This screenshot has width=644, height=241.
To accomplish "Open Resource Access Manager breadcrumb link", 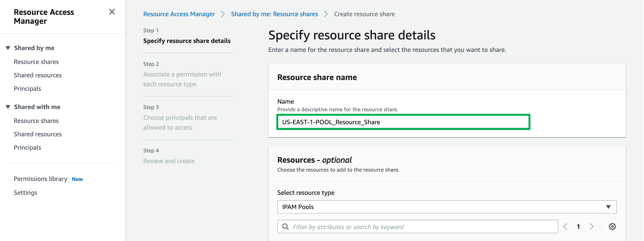I will coord(179,14).
